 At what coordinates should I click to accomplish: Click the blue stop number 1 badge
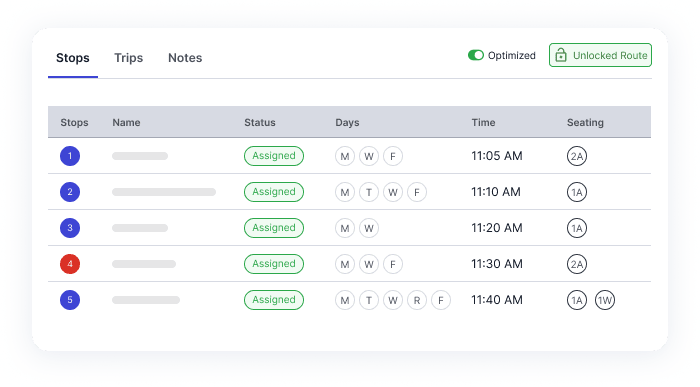[x=70, y=156]
